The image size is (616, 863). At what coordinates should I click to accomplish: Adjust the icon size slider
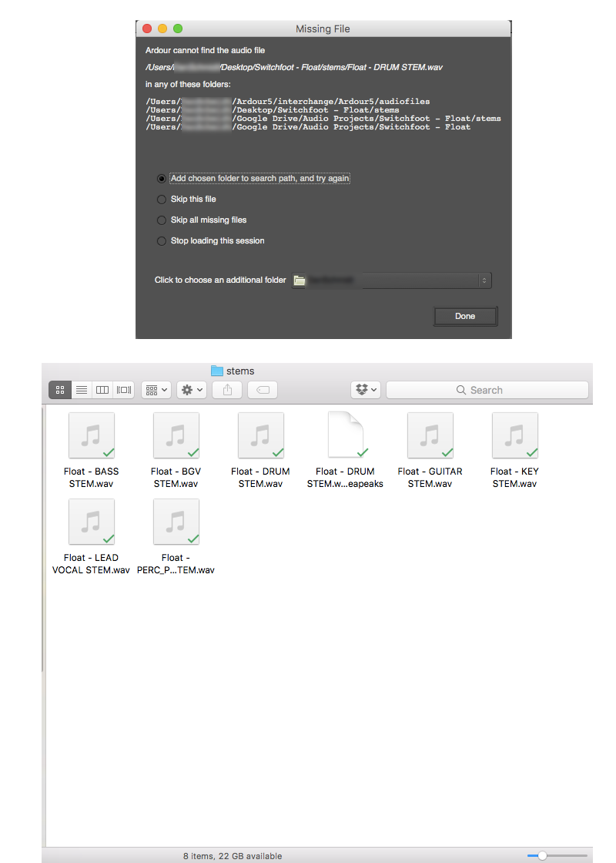(542, 855)
